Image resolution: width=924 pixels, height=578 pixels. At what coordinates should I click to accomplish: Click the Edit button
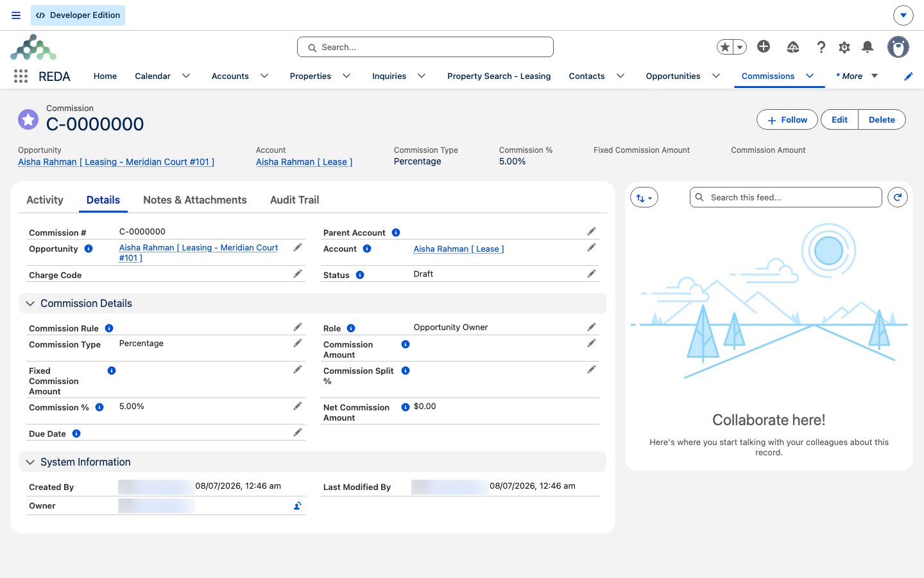(839, 119)
